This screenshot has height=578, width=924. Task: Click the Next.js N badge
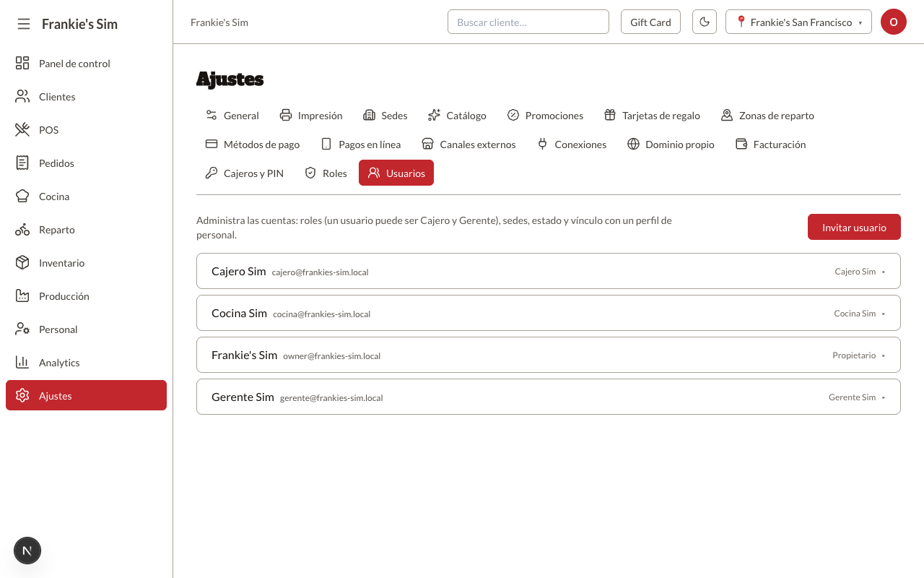(x=27, y=551)
